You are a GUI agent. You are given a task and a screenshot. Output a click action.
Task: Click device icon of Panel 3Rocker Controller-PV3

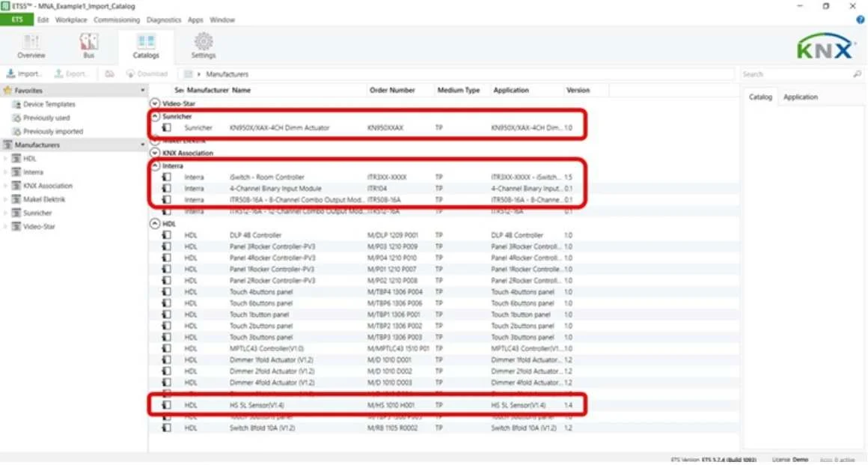(x=166, y=246)
